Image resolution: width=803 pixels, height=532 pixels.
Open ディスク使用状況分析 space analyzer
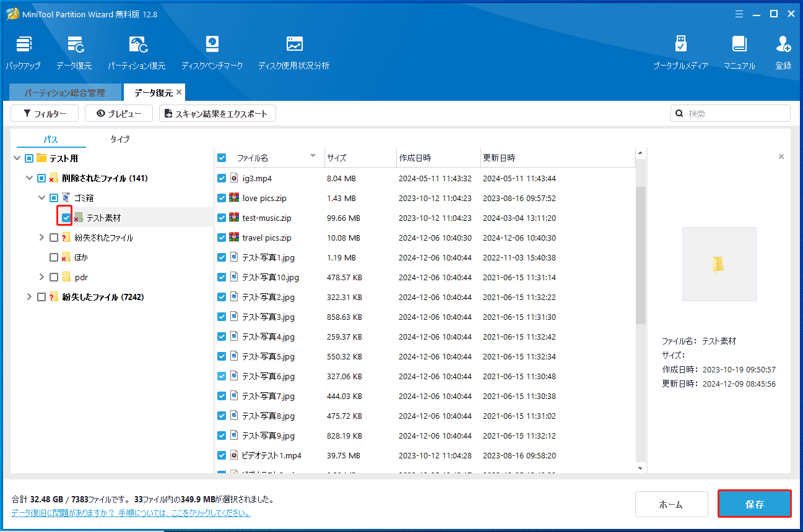(294, 53)
